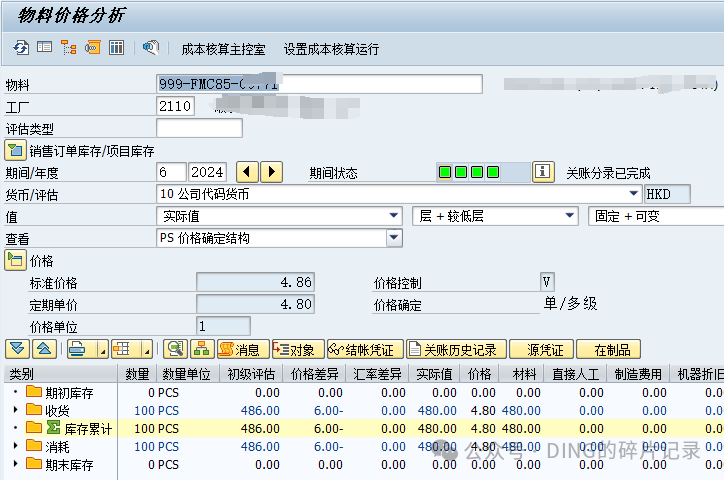Click the period field showing 6
The height and width of the screenshot is (480, 724).
click(171, 172)
